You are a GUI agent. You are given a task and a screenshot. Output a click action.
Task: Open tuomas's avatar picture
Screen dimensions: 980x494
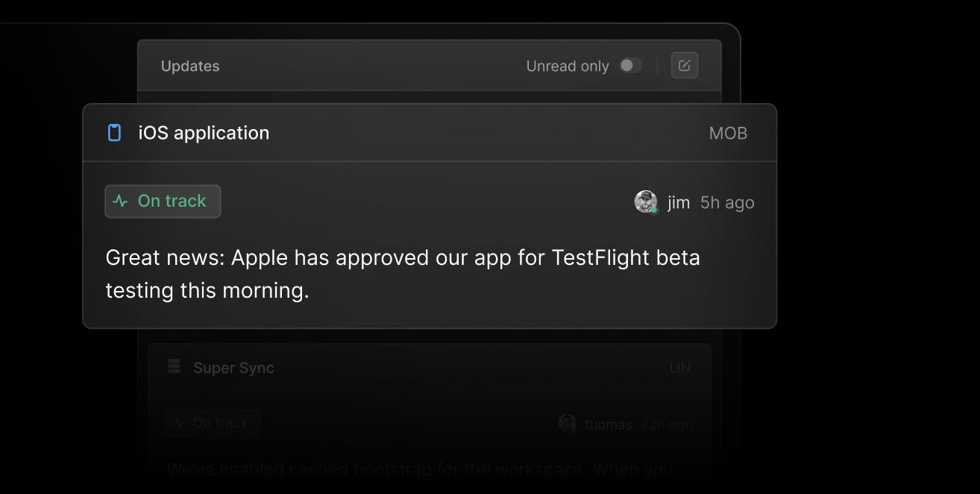(567, 424)
